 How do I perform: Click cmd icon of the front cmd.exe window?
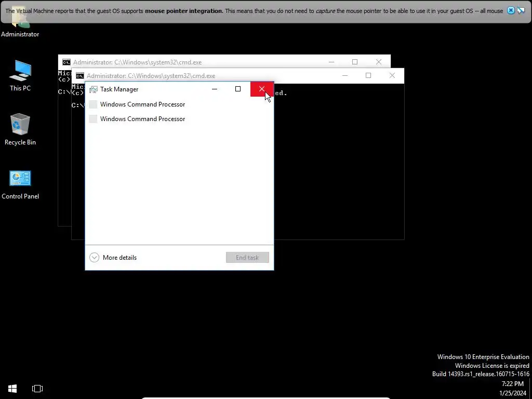pos(80,76)
